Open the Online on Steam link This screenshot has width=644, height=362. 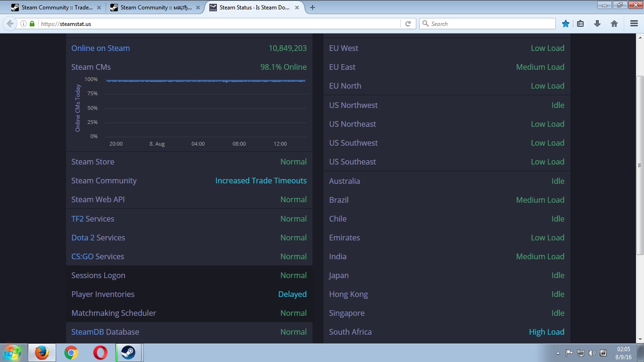100,48
